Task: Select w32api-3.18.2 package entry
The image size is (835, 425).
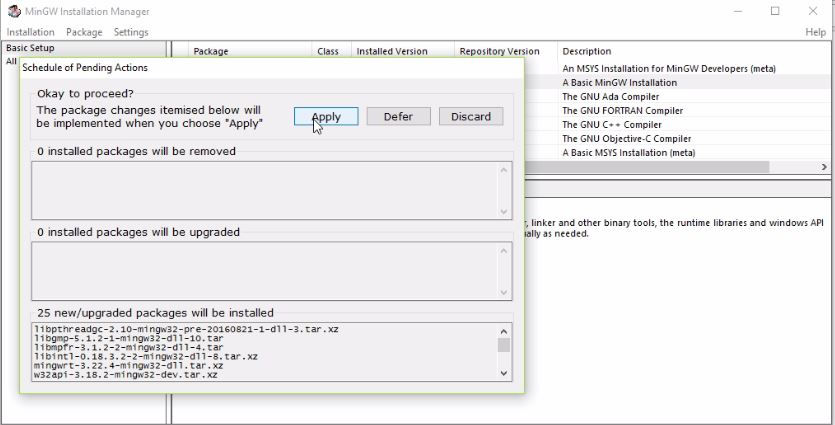Action: coord(126,374)
